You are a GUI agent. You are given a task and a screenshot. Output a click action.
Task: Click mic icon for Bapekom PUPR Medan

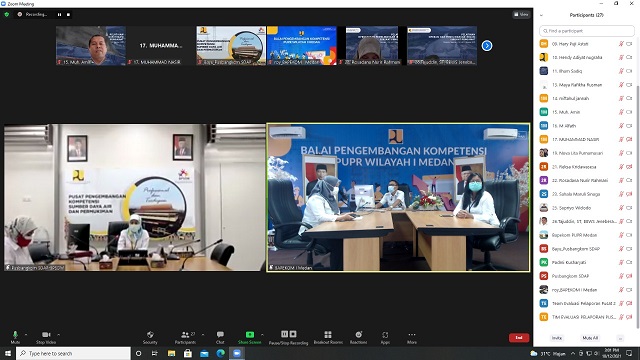pos(621,235)
